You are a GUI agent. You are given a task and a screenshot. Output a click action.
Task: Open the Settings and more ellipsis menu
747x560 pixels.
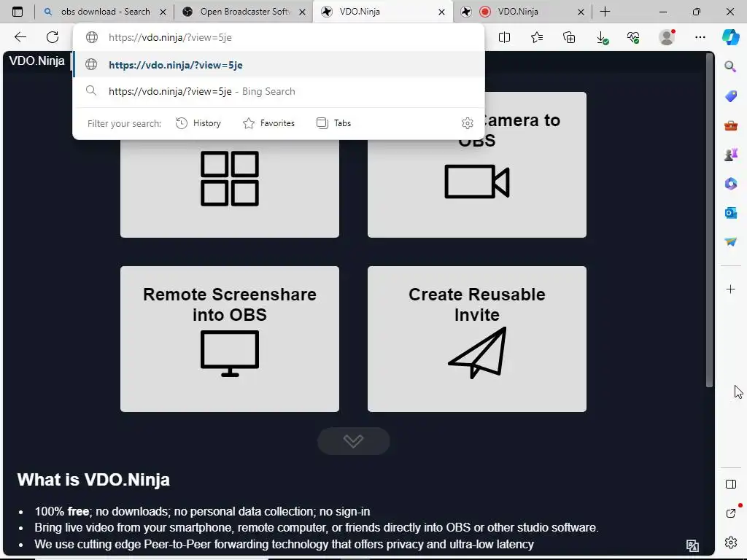click(700, 37)
